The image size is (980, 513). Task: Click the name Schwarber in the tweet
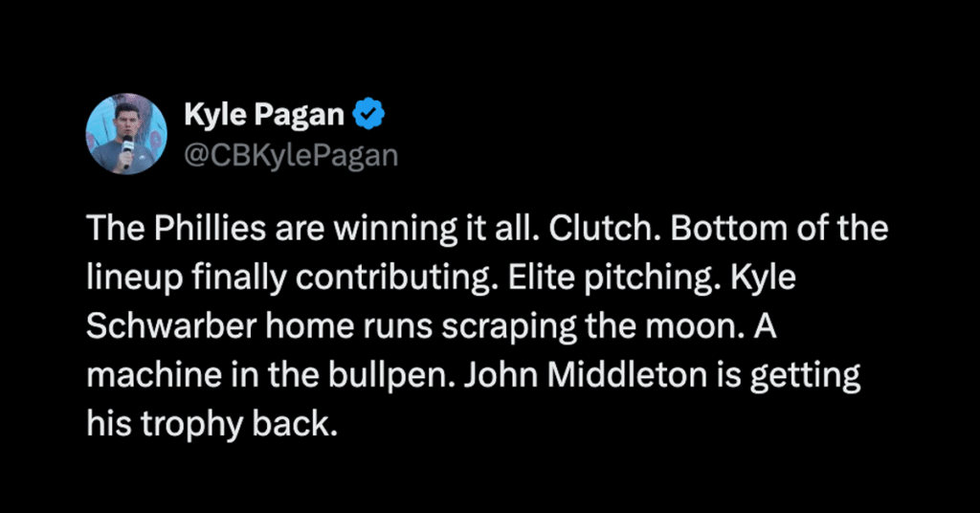[x=171, y=326]
